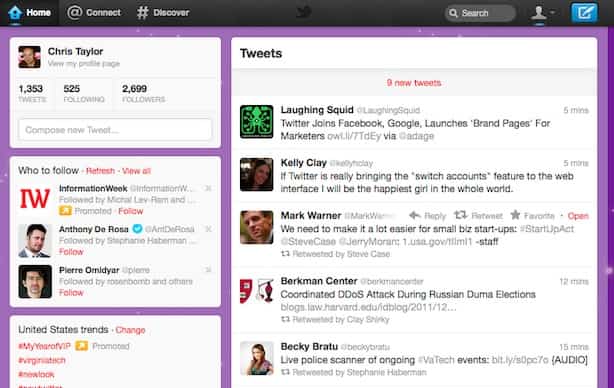Follow Anthony De Rosa

pyautogui.click(x=71, y=252)
